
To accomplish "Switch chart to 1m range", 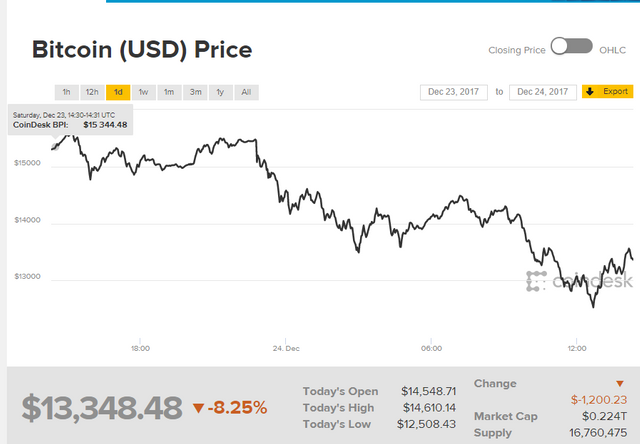I will pos(169,92).
